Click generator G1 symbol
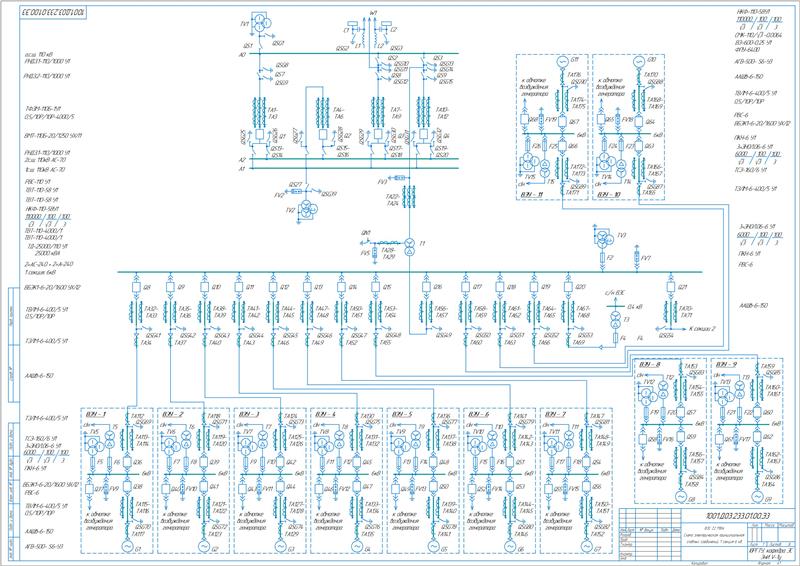This screenshot has height=566, width=800. pyautogui.click(x=127, y=547)
